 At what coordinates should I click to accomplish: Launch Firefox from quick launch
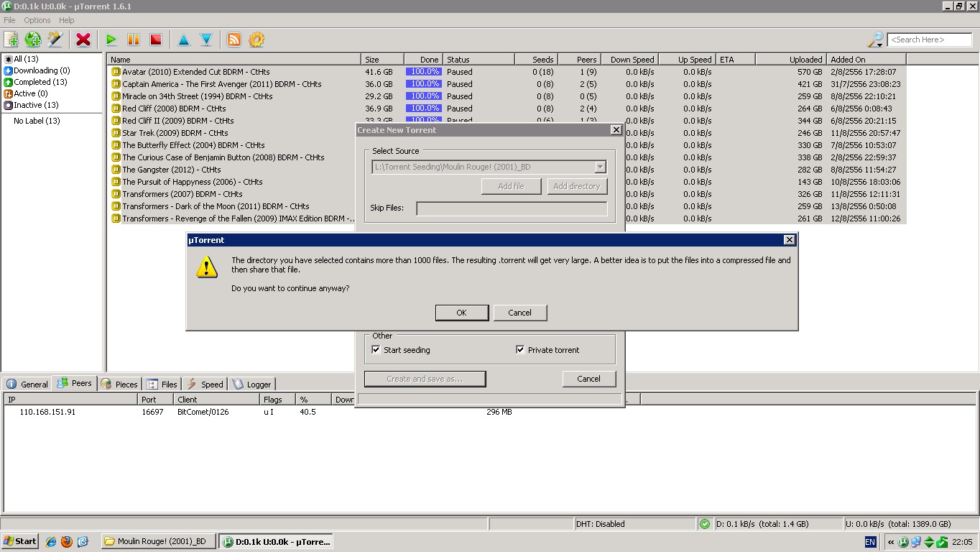(67, 541)
